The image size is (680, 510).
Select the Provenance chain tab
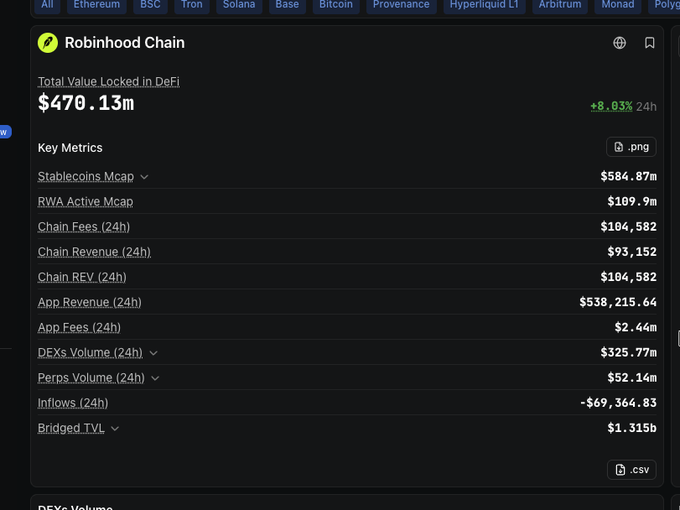pyautogui.click(x=401, y=5)
